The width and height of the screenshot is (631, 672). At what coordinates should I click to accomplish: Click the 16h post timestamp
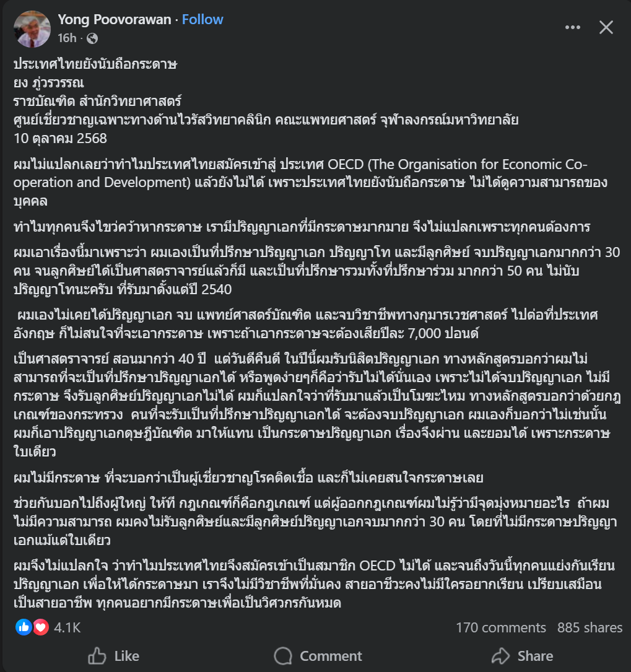pyautogui.click(x=67, y=38)
